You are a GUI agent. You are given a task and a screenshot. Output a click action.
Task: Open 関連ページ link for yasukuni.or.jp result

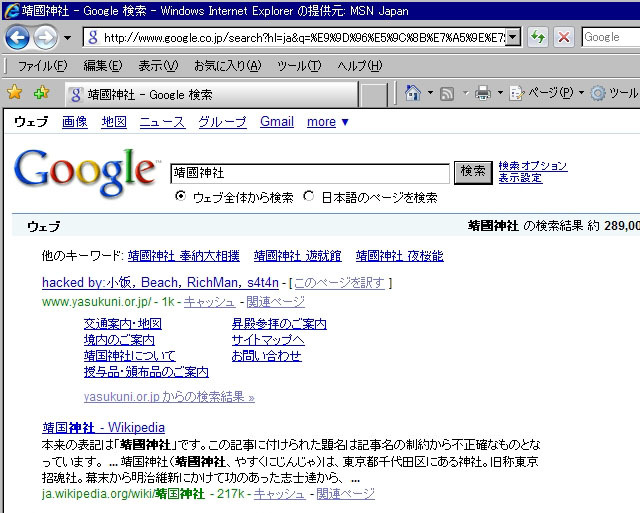[x=276, y=302]
